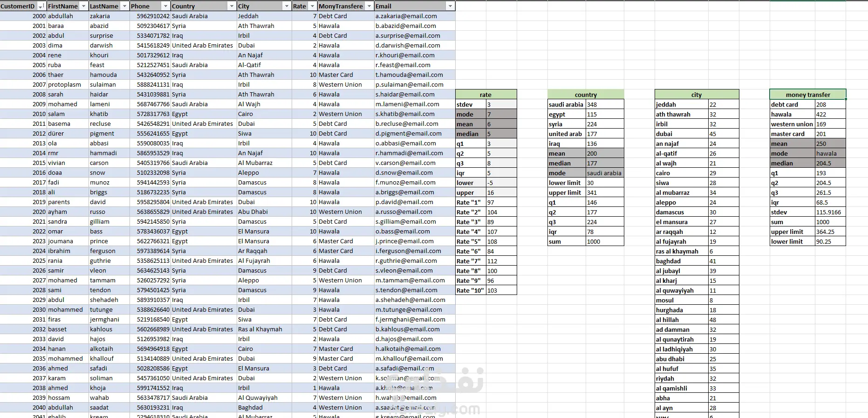Select the rate 'lower' value -5
The height and width of the screenshot is (418, 868).
(x=501, y=183)
